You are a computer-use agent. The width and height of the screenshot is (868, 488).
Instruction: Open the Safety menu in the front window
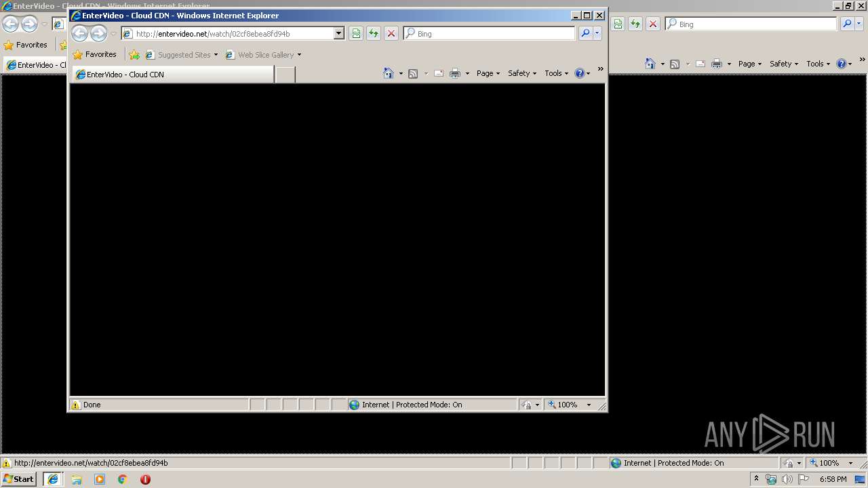coord(522,73)
